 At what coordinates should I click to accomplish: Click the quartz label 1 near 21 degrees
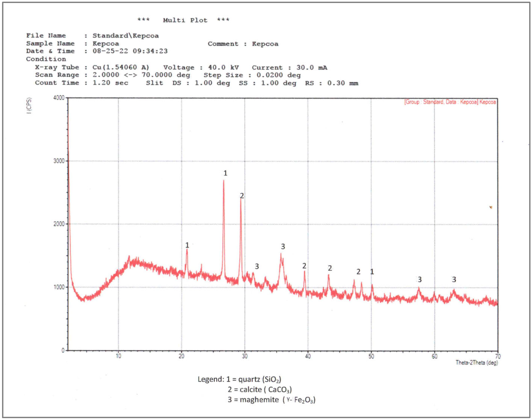pos(187,245)
